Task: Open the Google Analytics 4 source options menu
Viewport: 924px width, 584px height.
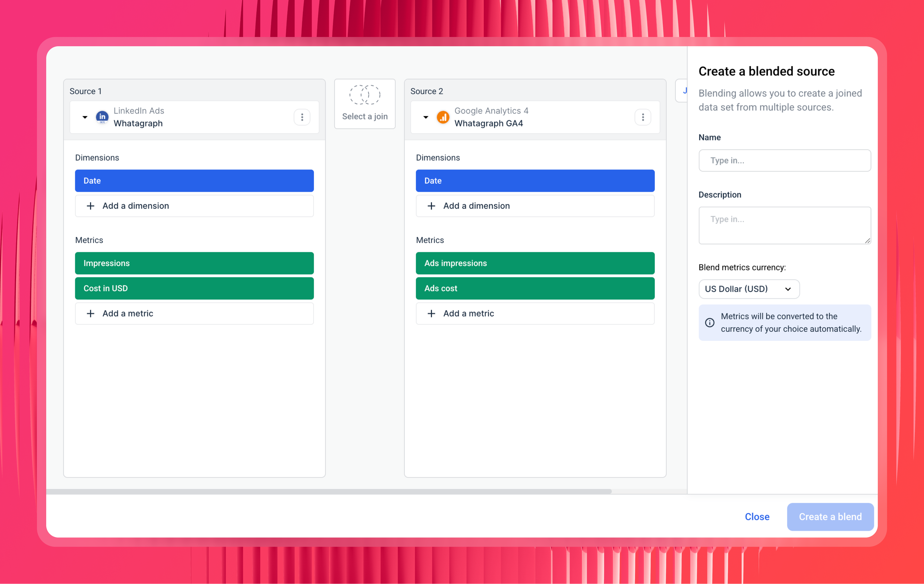Action: coord(643,117)
